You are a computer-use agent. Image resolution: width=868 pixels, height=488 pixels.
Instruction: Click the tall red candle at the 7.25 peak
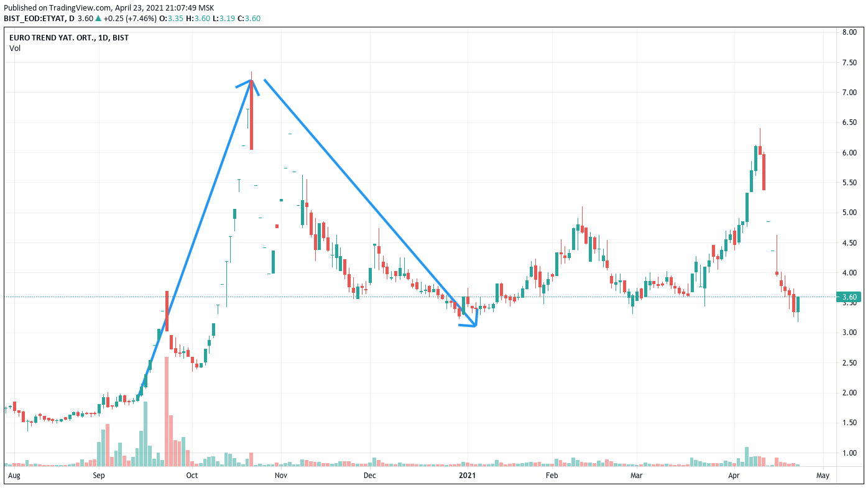251,115
